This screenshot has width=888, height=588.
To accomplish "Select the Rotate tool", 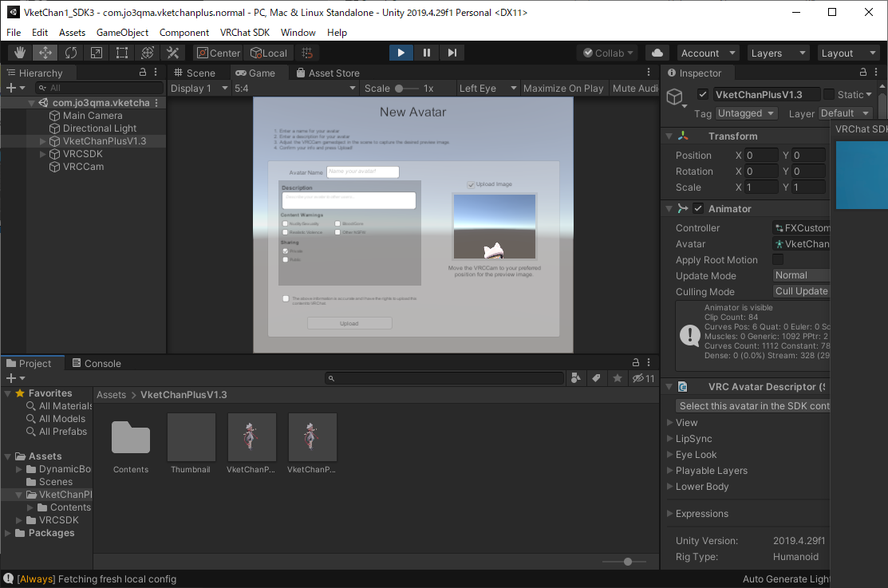I will pos(71,53).
